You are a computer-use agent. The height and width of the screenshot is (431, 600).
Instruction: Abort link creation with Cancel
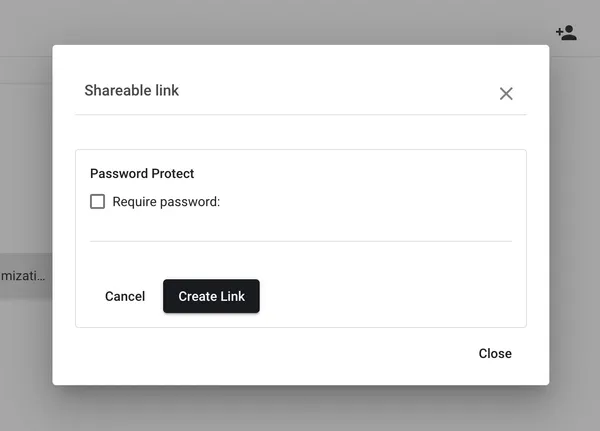click(x=125, y=296)
